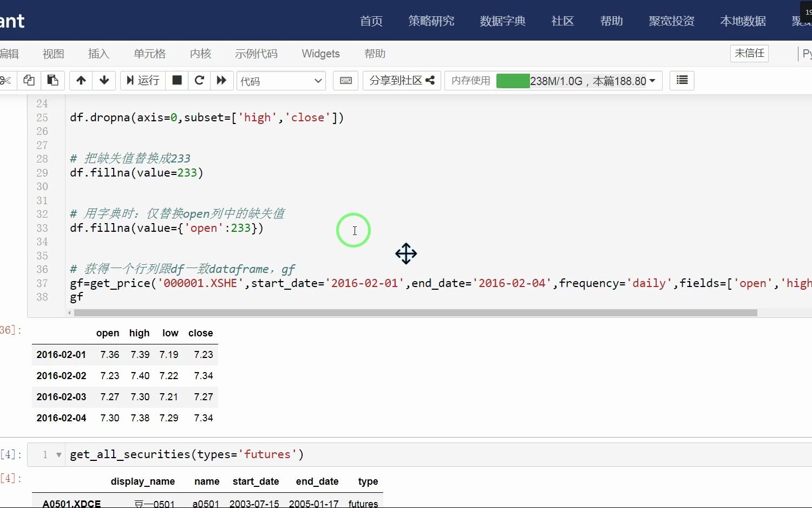This screenshot has height=508, width=812.
Task: Click the get_all_securities code input
Action: 187,454
